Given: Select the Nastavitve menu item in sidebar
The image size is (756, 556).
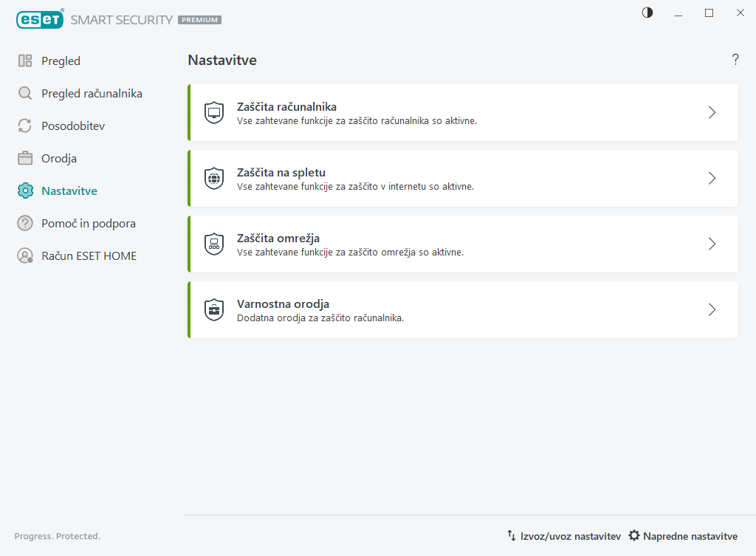Looking at the screenshot, I should pos(69,191).
